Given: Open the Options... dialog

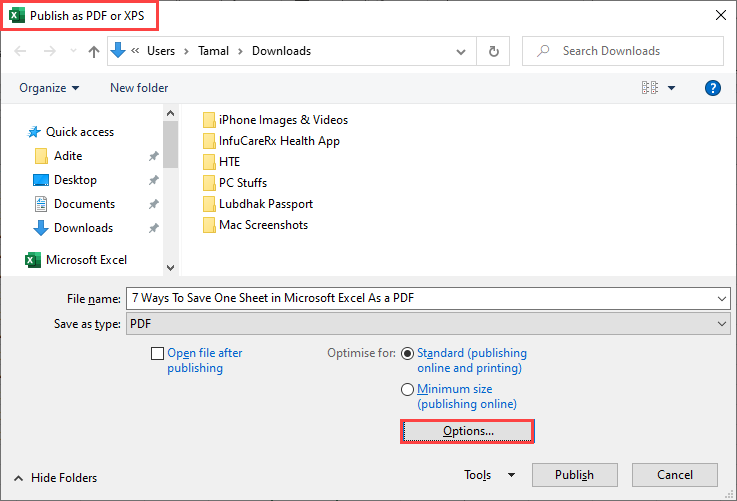Looking at the screenshot, I should click(x=468, y=431).
